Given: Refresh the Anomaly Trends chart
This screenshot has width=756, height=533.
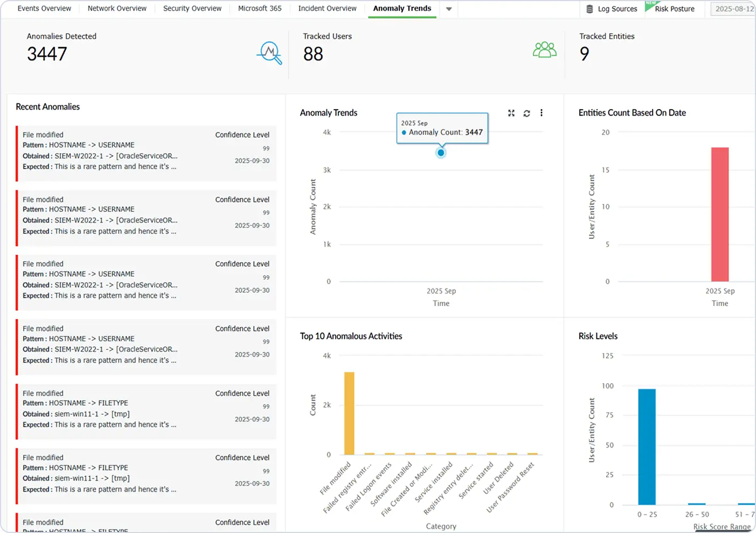Looking at the screenshot, I should tap(527, 113).
